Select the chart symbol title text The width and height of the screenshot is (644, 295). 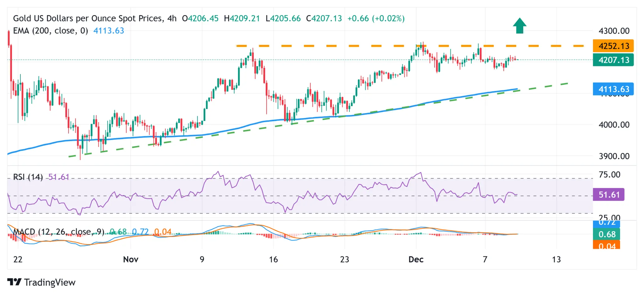[x=88, y=18]
